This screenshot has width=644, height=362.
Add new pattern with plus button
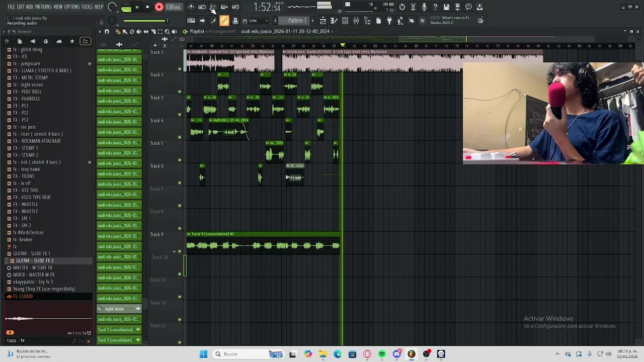(313, 21)
